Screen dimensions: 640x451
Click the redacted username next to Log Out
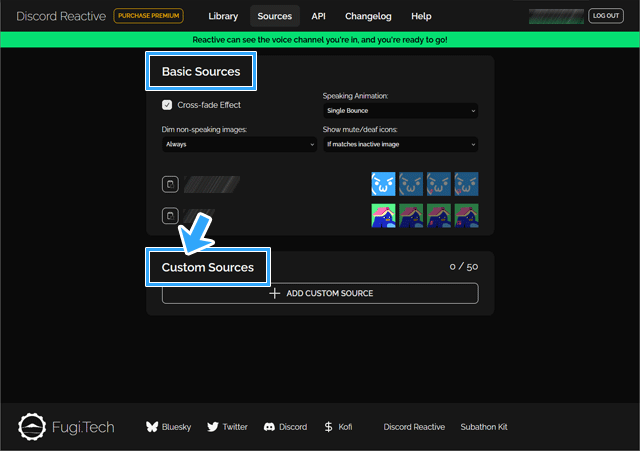(x=556, y=16)
